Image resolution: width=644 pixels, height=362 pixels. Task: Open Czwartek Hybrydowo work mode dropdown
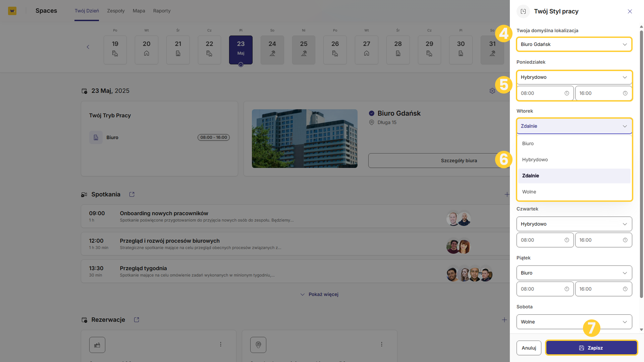coord(574,224)
